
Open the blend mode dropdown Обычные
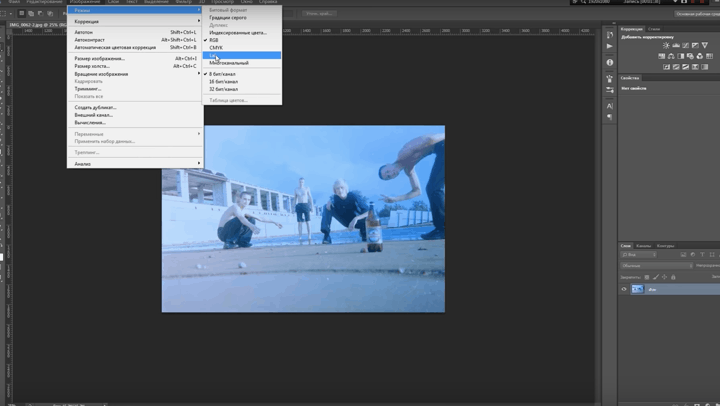(x=656, y=265)
